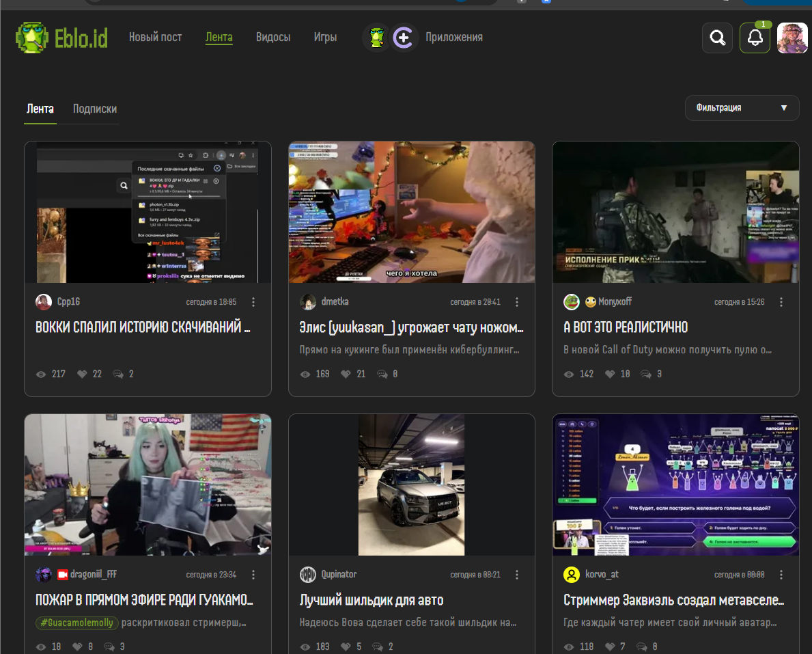Screen dimensions: 812x654
Task: Open the Cpp16 post video thumbnail
Action: (148, 212)
